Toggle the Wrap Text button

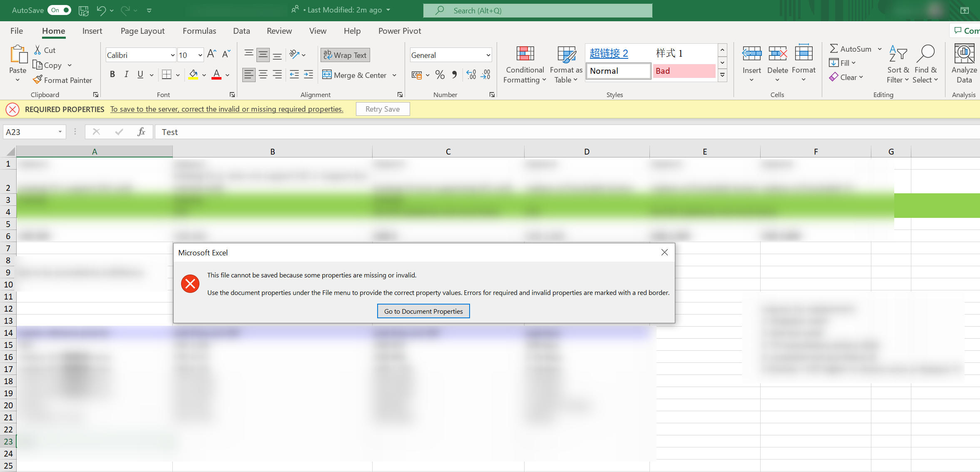(x=345, y=55)
